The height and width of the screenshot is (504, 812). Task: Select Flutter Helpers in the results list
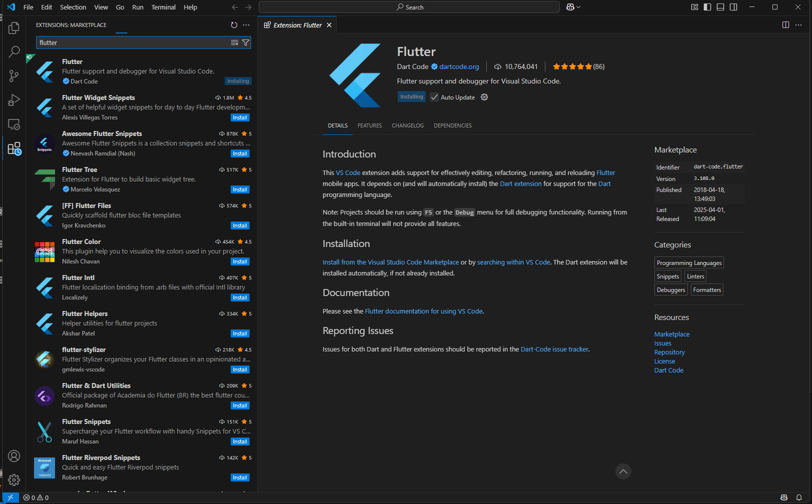[142, 323]
